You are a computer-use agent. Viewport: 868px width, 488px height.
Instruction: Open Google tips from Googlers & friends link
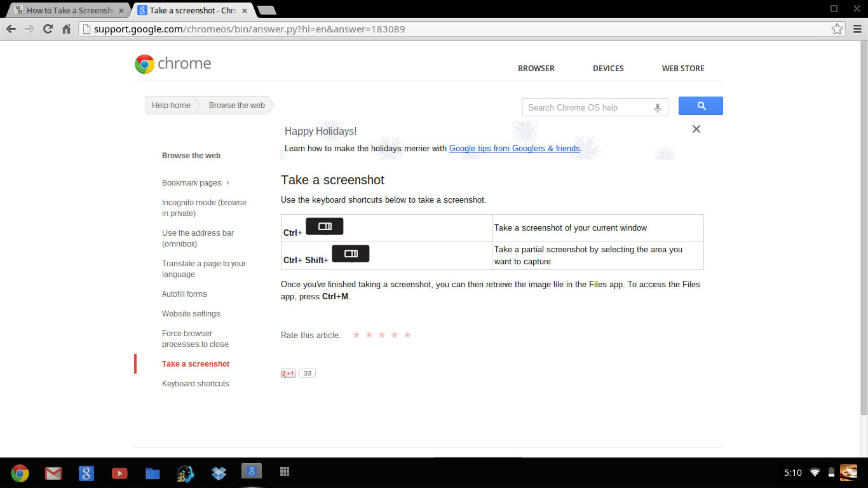(x=515, y=148)
